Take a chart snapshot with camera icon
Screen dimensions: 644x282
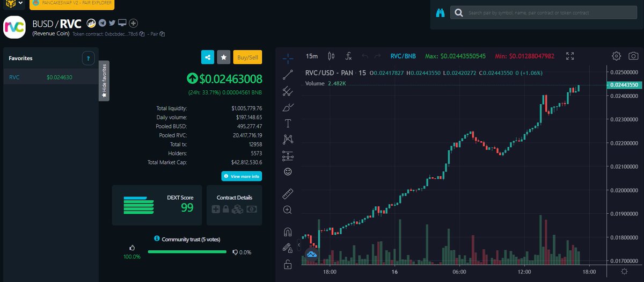pyautogui.click(x=633, y=56)
